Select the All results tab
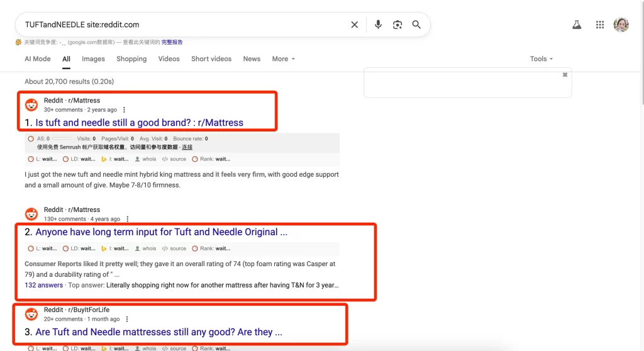The height and width of the screenshot is (351, 644). (x=66, y=58)
